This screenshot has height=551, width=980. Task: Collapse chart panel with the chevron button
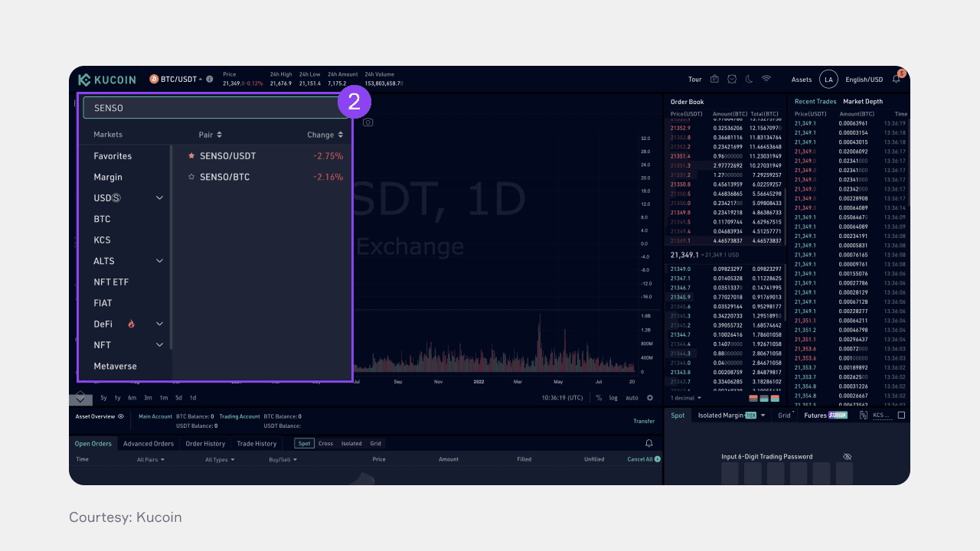80,398
